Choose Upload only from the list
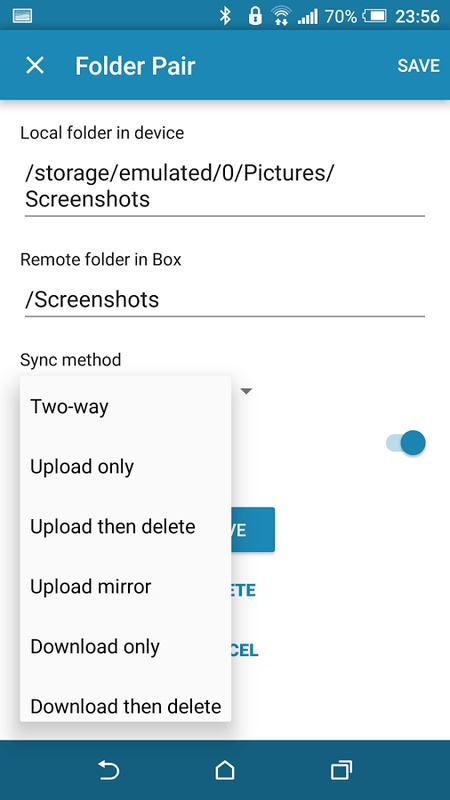 point(126,467)
